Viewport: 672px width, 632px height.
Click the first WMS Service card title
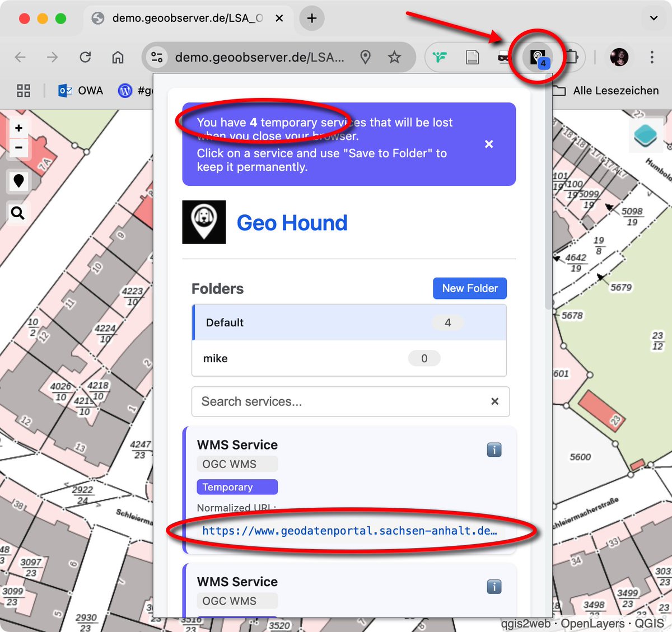tap(237, 445)
